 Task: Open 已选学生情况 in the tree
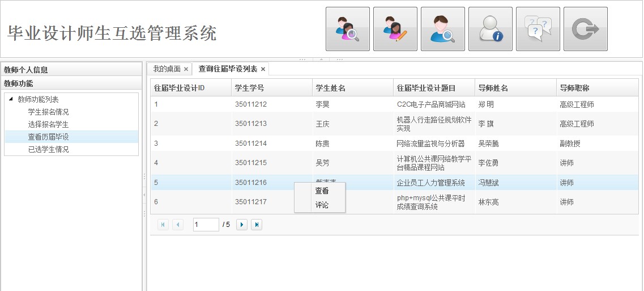49,149
